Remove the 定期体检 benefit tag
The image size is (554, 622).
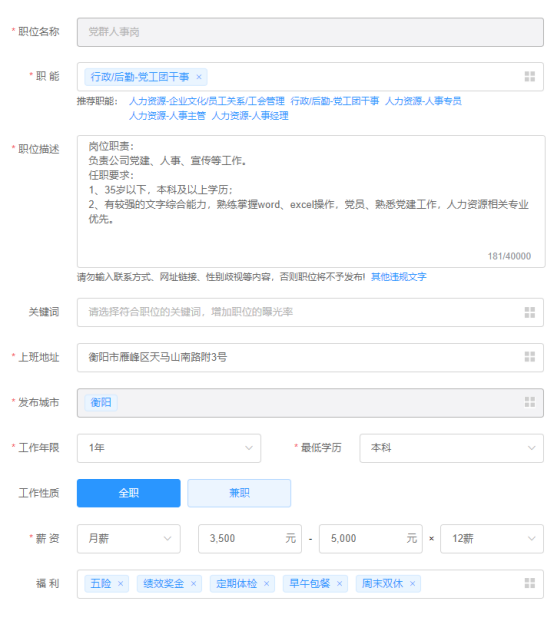[266, 584]
